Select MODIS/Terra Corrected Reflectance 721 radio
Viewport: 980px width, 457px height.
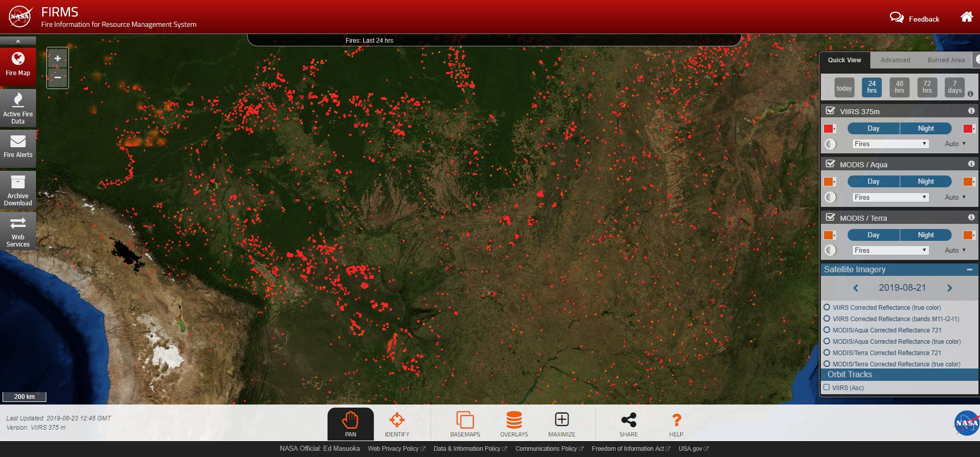tap(827, 353)
